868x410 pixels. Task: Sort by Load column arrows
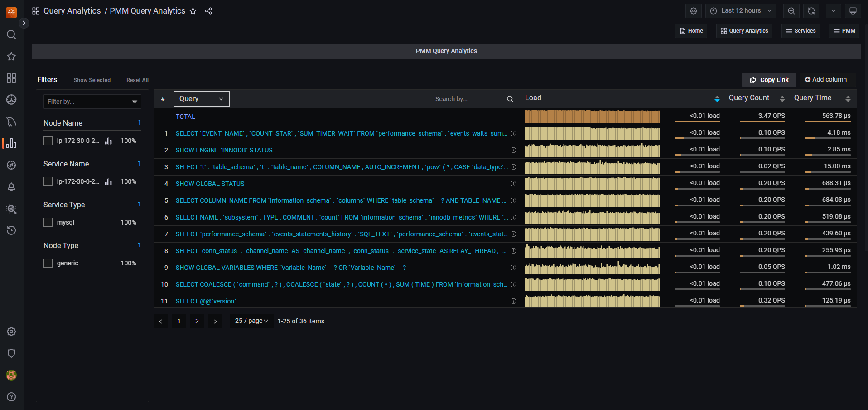point(717,99)
